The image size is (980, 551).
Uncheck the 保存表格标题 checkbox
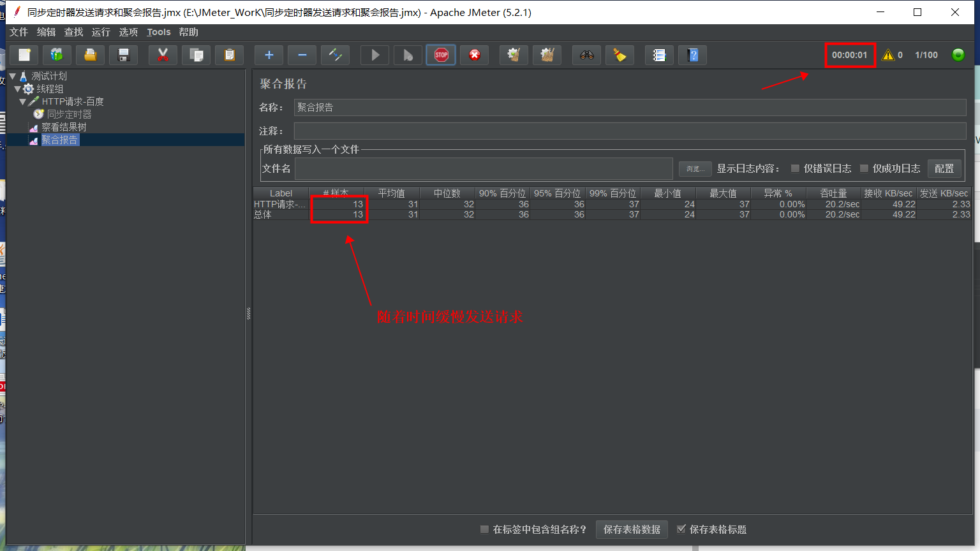tap(682, 529)
